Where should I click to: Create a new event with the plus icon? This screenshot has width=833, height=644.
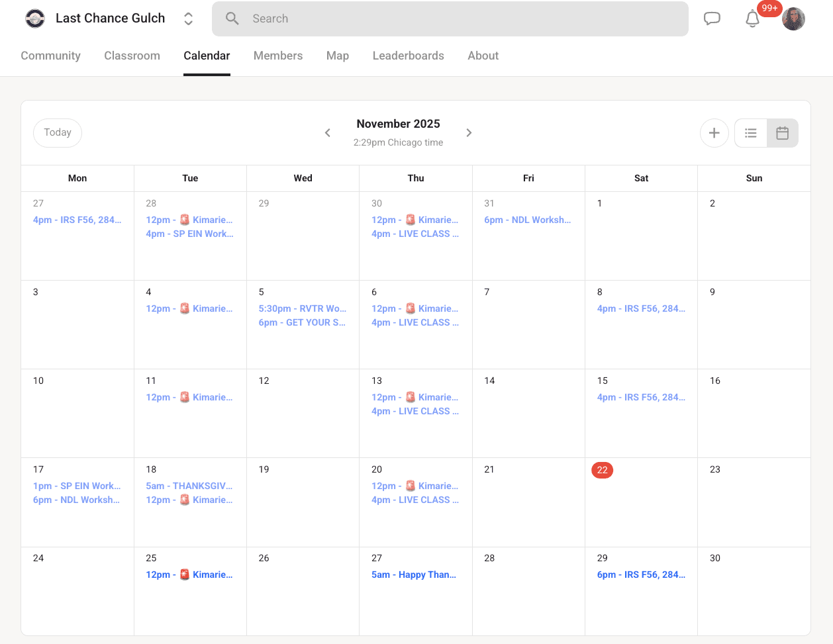(714, 132)
